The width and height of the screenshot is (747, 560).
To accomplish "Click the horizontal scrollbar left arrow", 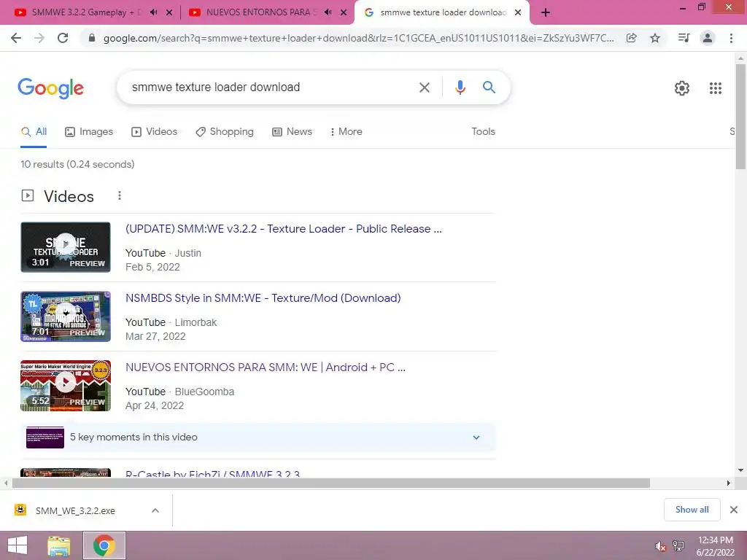I will point(5,483).
